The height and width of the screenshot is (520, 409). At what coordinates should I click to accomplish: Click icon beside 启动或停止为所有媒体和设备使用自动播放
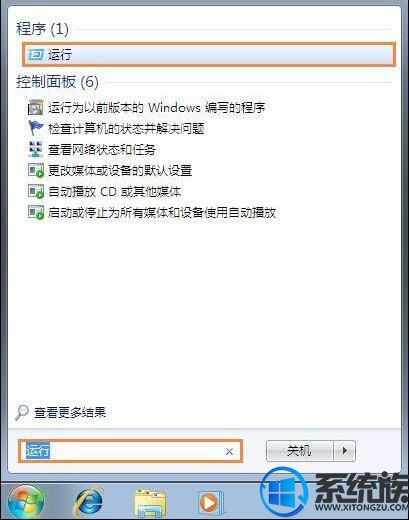[x=35, y=212]
